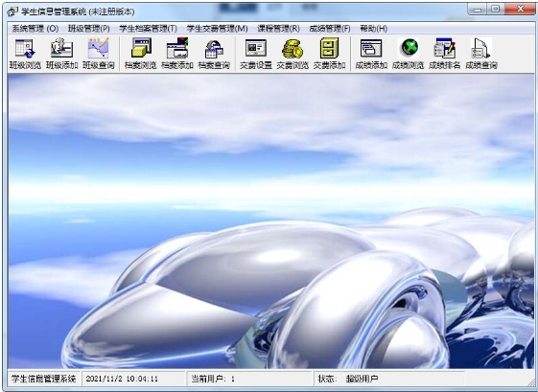This screenshot has width=538, height=392.
Task: Open the 班级浏览 toolbar icon
Action: pos(25,54)
